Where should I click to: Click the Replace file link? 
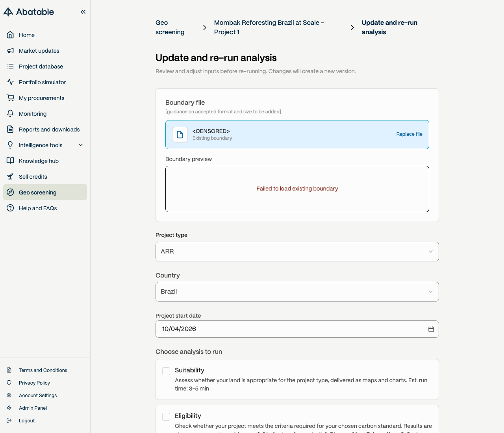tap(409, 134)
